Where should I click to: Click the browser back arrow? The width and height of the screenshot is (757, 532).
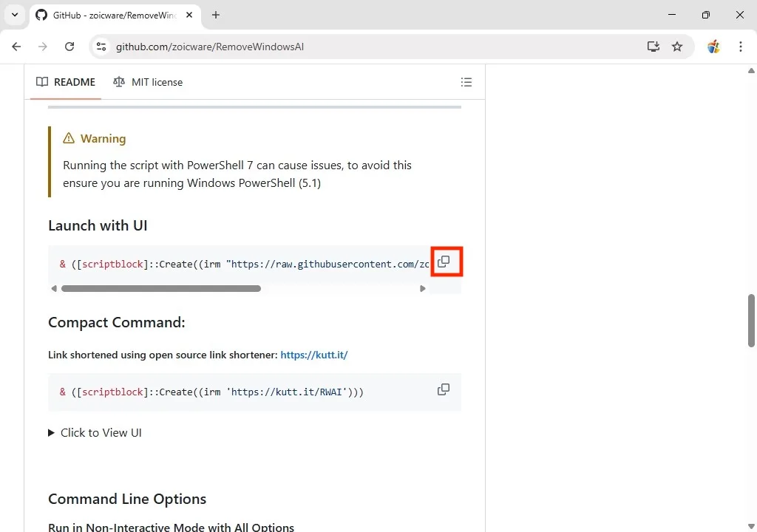tap(16, 47)
